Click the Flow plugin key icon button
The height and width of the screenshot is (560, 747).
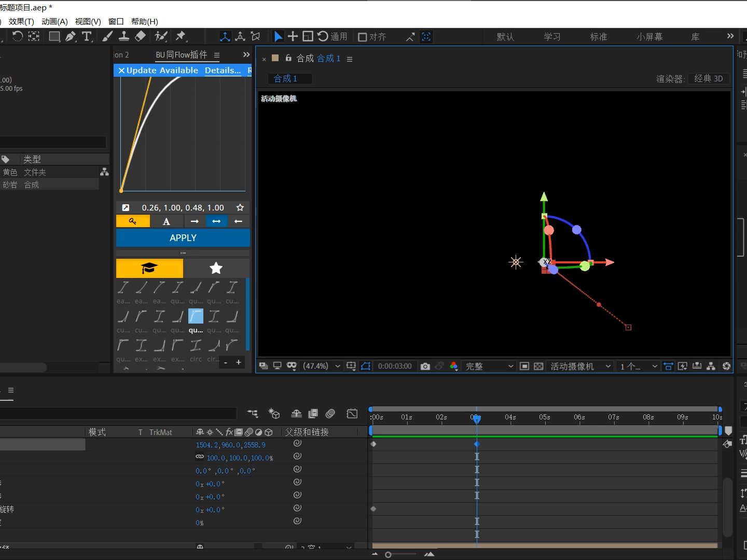[x=133, y=221]
